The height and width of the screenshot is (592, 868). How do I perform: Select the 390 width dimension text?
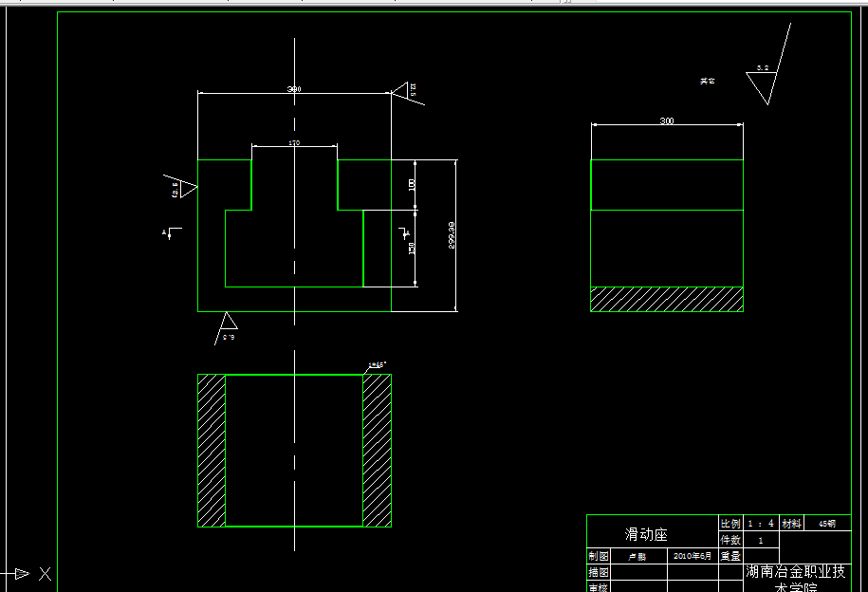tap(294, 89)
